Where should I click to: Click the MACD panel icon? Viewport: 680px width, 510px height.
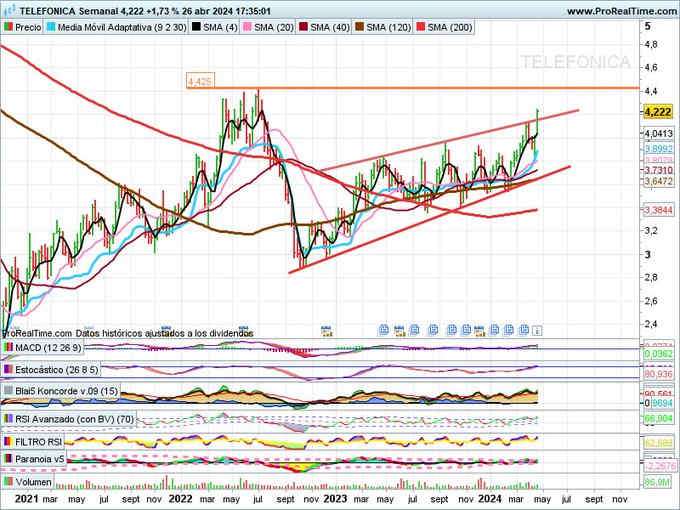(x=8, y=347)
